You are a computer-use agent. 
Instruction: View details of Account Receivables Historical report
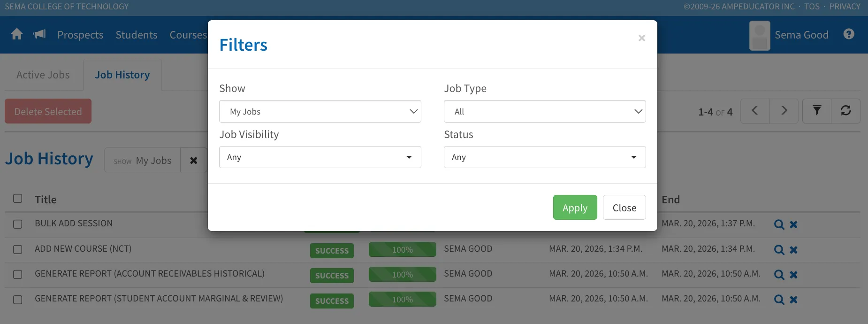click(779, 275)
